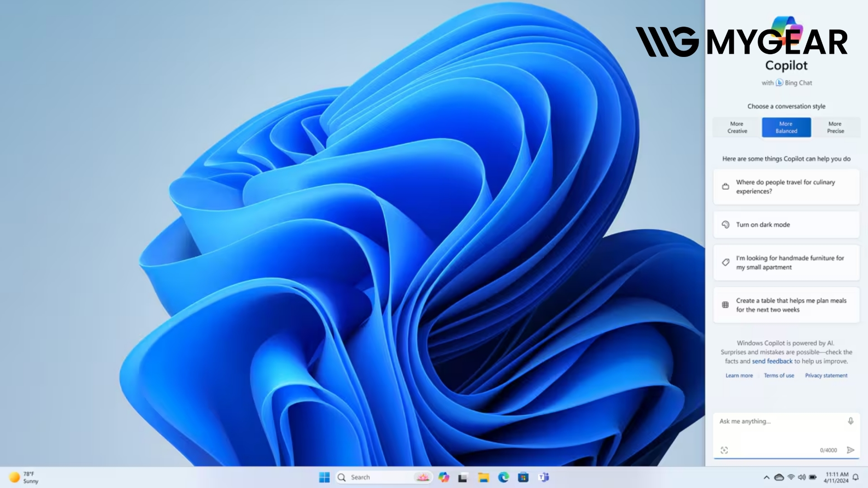868x488 pixels.
Task: Click the microphone icon in Copilot input
Action: (850, 421)
